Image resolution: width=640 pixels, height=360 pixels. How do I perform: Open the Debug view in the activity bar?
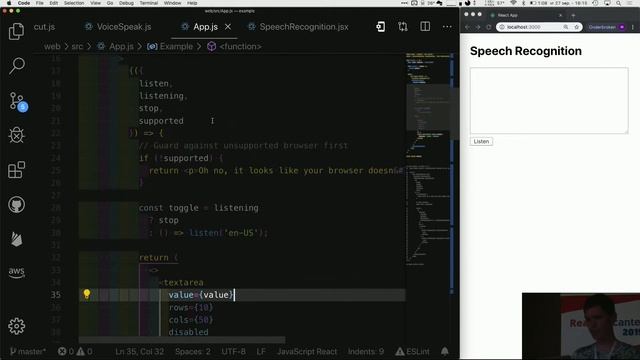click(16, 135)
